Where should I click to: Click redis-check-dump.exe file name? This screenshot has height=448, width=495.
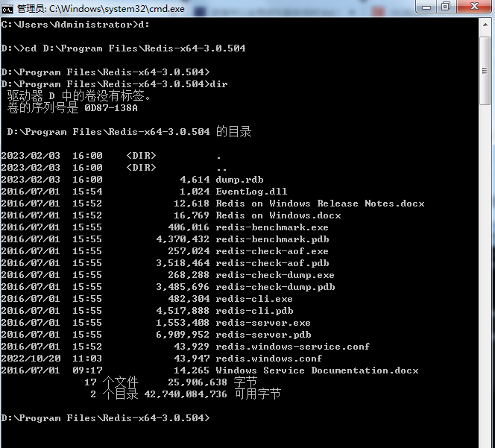point(275,275)
